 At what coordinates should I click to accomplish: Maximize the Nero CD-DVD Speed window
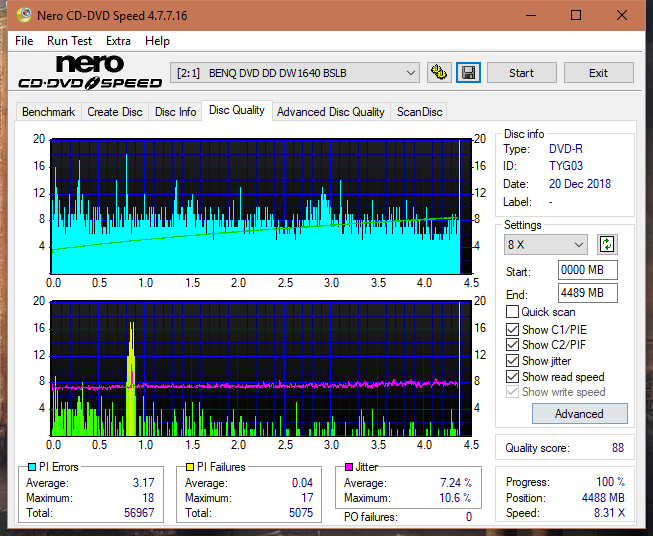point(576,15)
